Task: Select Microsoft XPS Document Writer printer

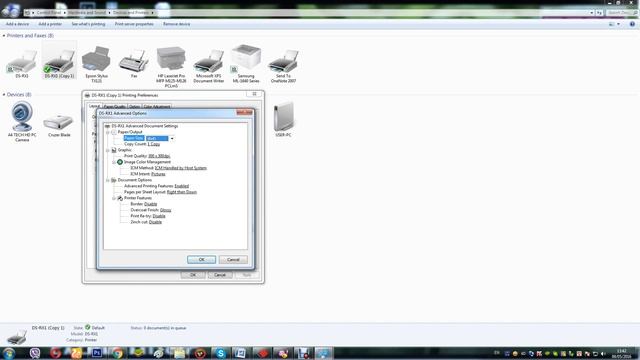Action: pyautogui.click(x=209, y=65)
